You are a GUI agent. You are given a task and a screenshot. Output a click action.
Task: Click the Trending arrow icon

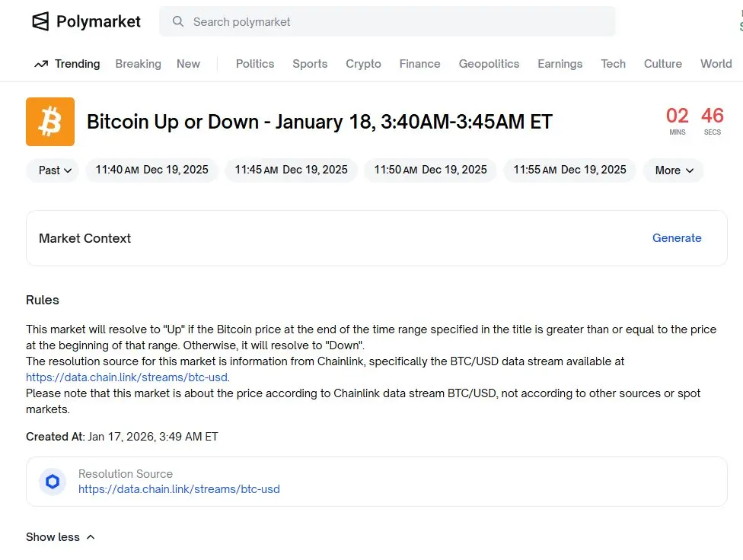[x=41, y=64]
